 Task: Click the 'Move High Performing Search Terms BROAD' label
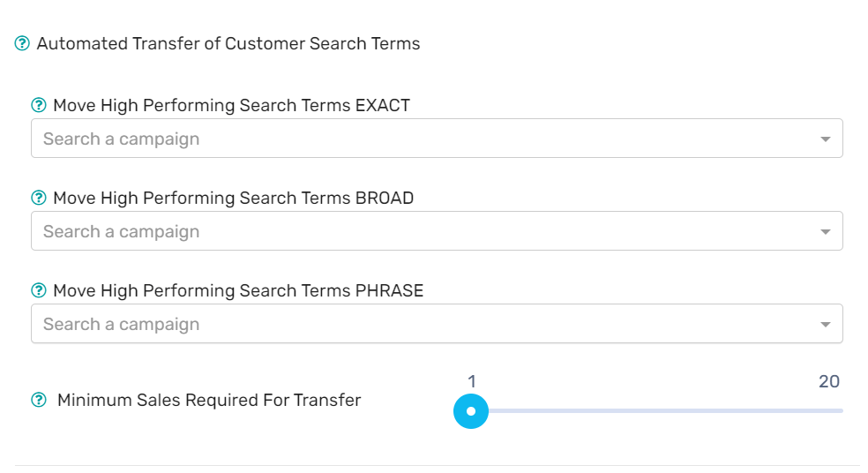click(233, 198)
